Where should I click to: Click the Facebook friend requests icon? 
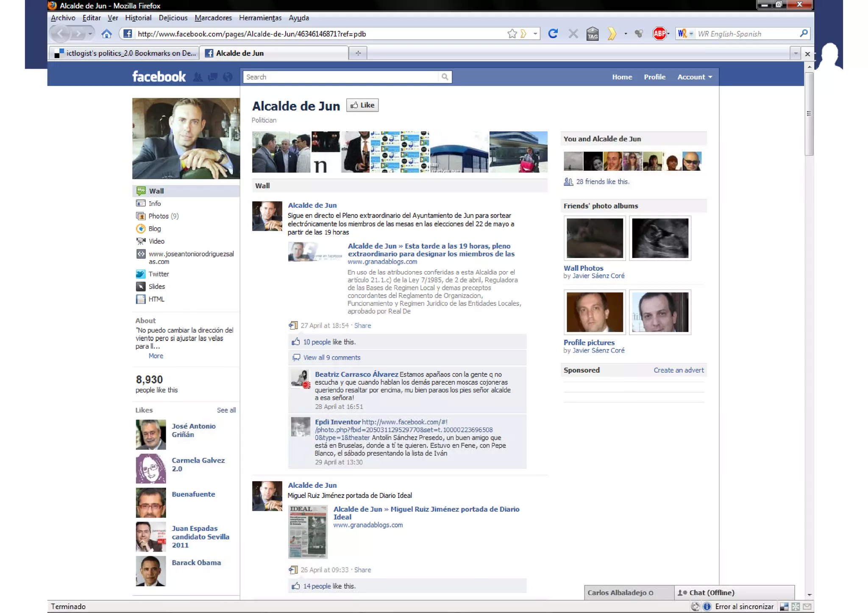198,77
